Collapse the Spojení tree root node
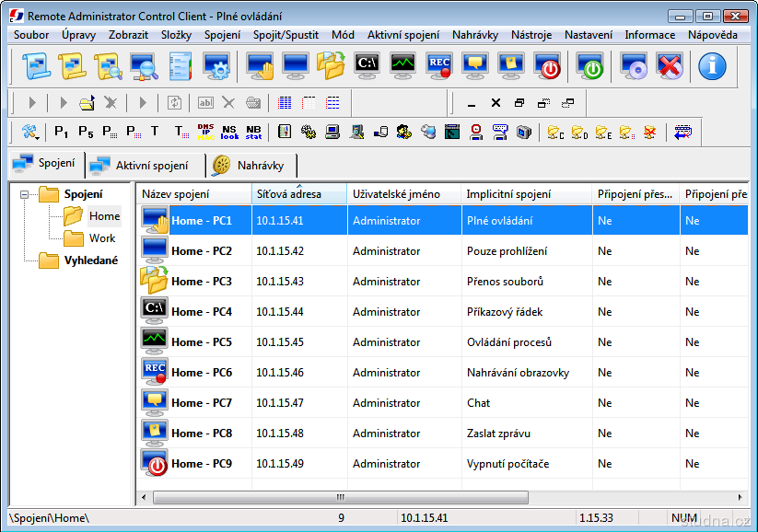The width and height of the screenshot is (758, 532). [x=25, y=194]
